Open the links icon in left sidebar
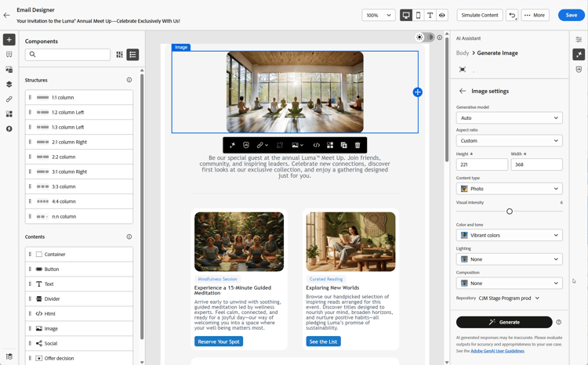The image size is (588, 365). coord(9,99)
